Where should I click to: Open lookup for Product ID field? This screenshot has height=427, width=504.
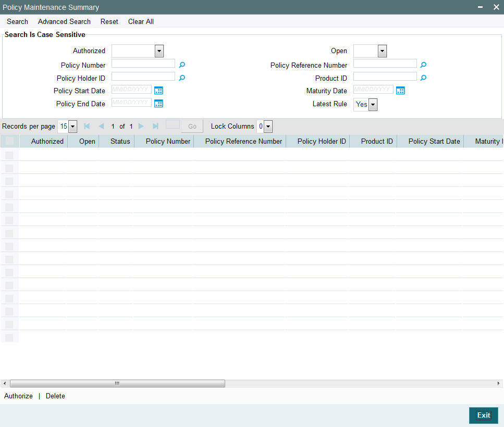pyautogui.click(x=423, y=78)
